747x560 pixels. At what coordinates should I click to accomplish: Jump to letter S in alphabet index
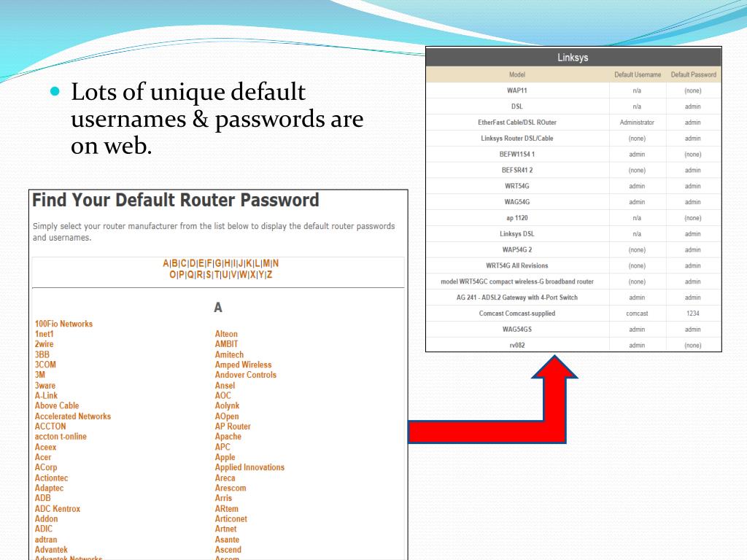[208, 275]
